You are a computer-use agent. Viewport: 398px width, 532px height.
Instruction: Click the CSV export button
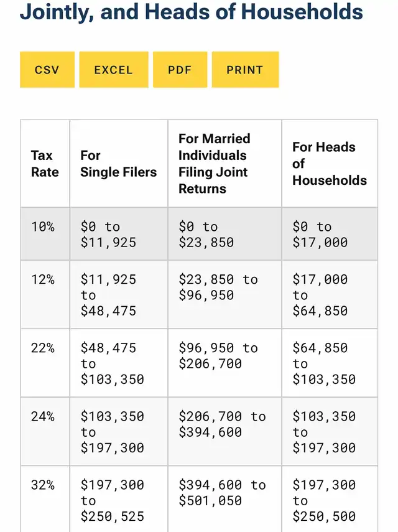[47, 70]
